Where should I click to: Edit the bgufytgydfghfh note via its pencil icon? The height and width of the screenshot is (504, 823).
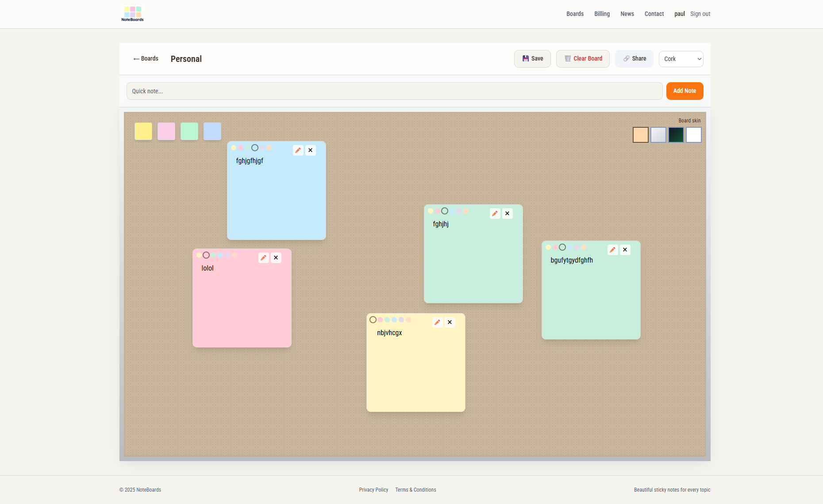point(612,249)
